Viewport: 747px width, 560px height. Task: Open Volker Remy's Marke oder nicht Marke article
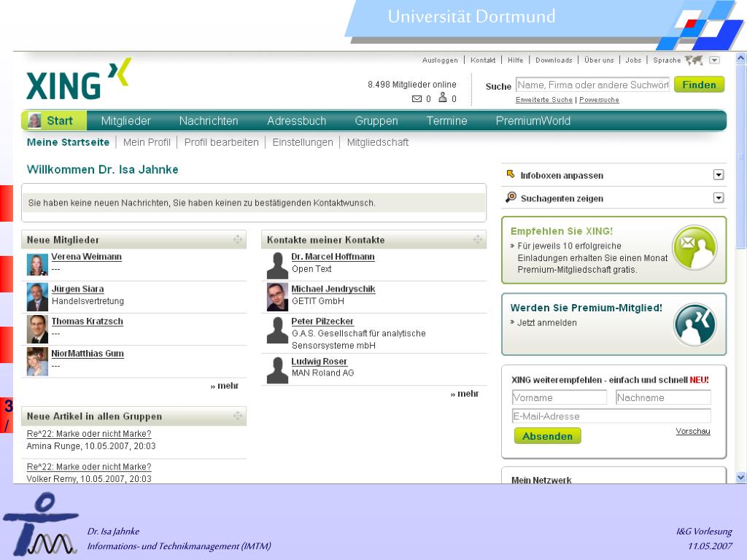click(88, 467)
